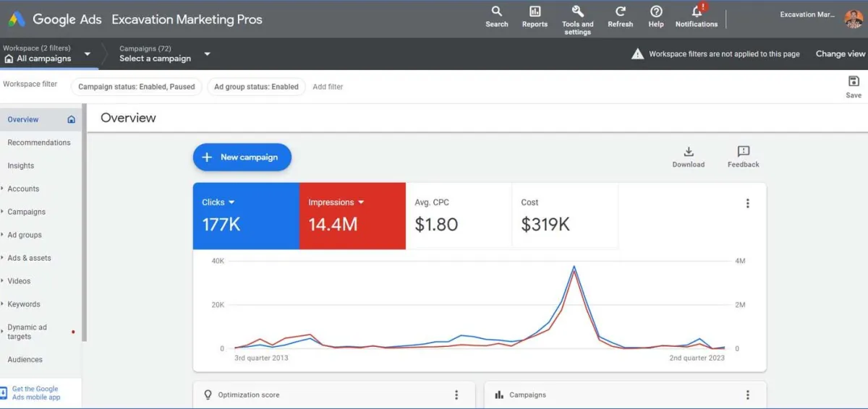Click the Refresh icon
Screen dimensions: 868x409
coord(621,11)
